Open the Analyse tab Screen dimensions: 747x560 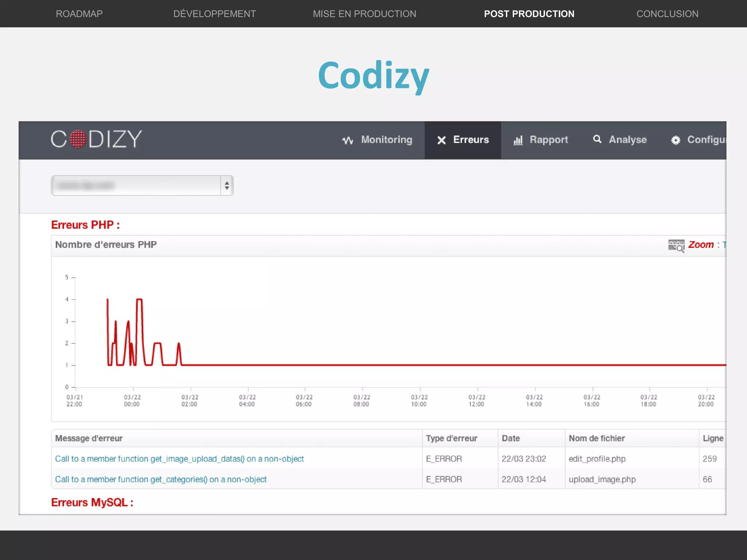click(620, 140)
